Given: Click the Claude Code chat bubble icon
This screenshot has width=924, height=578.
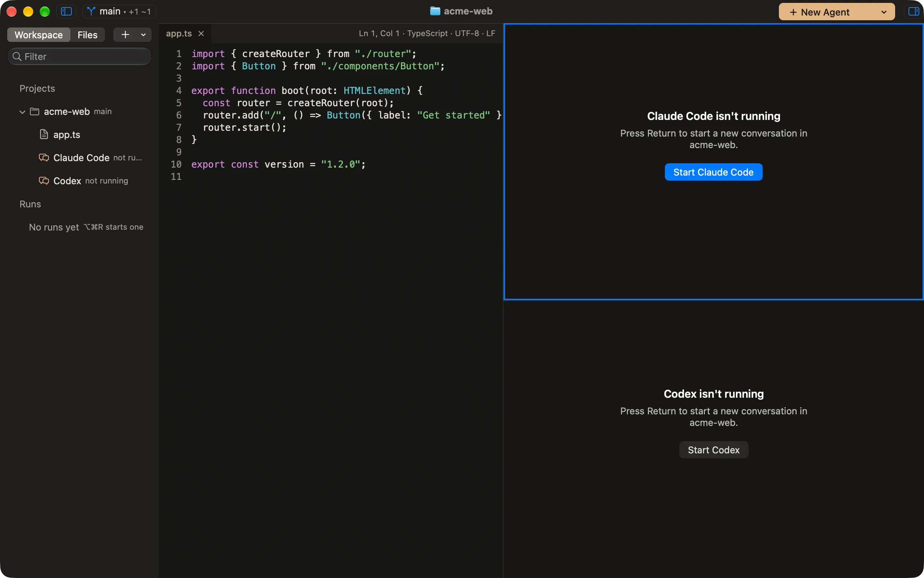Looking at the screenshot, I should tap(44, 158).
